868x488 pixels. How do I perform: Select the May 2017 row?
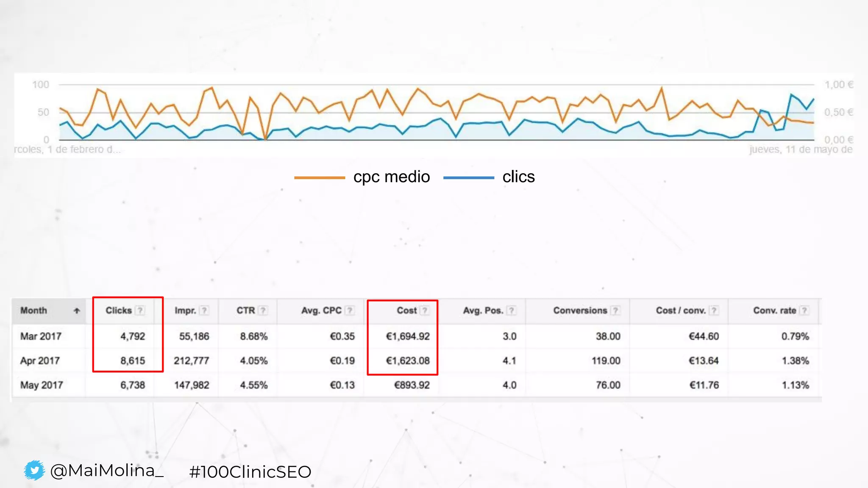(41, 385)
